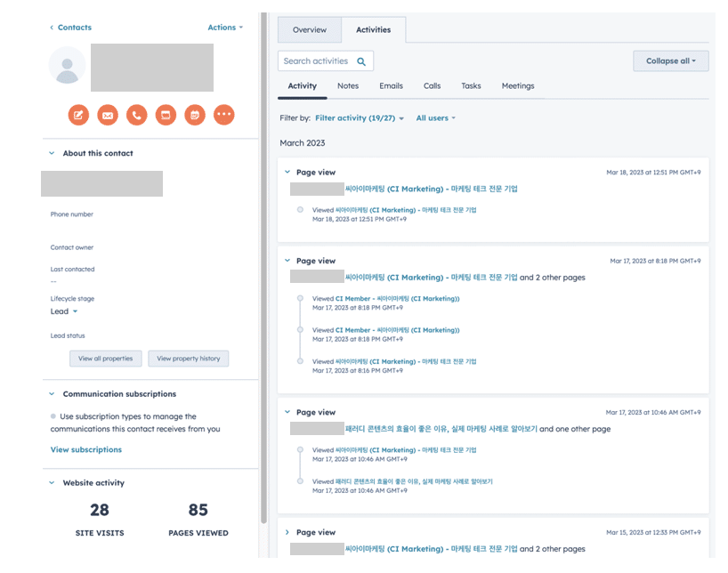
Task: Click the contact avatar placeholder image
Action: coord(68,65)
